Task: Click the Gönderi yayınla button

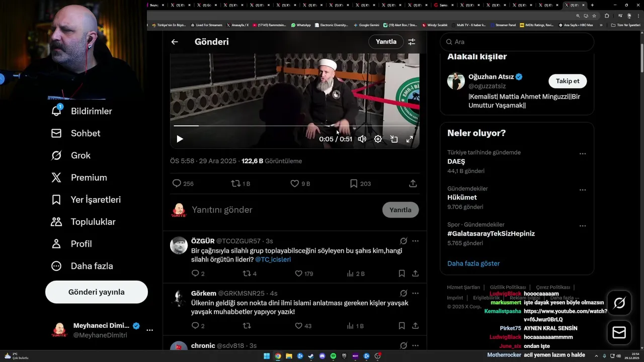Action: [x=97, y=292]
